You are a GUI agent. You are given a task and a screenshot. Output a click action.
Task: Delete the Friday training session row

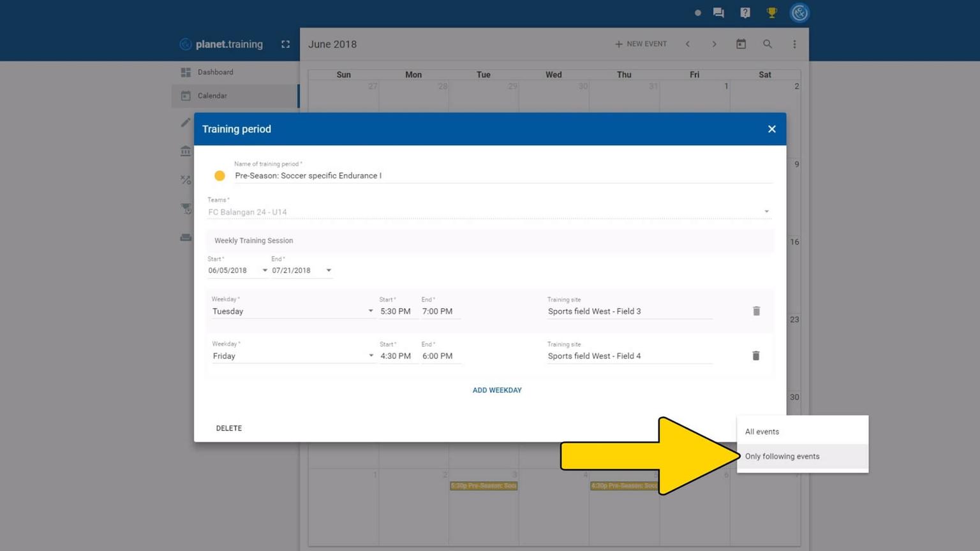(x=755, y=356)
